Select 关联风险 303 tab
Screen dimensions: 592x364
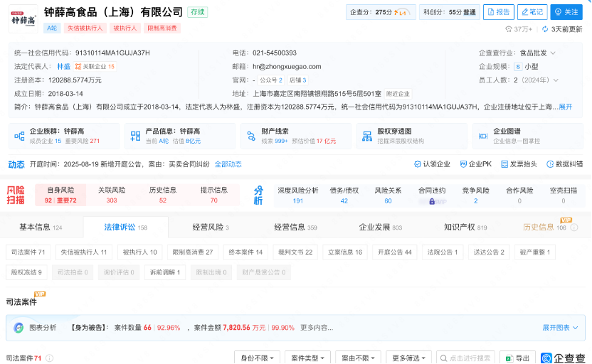coord(112,195)
